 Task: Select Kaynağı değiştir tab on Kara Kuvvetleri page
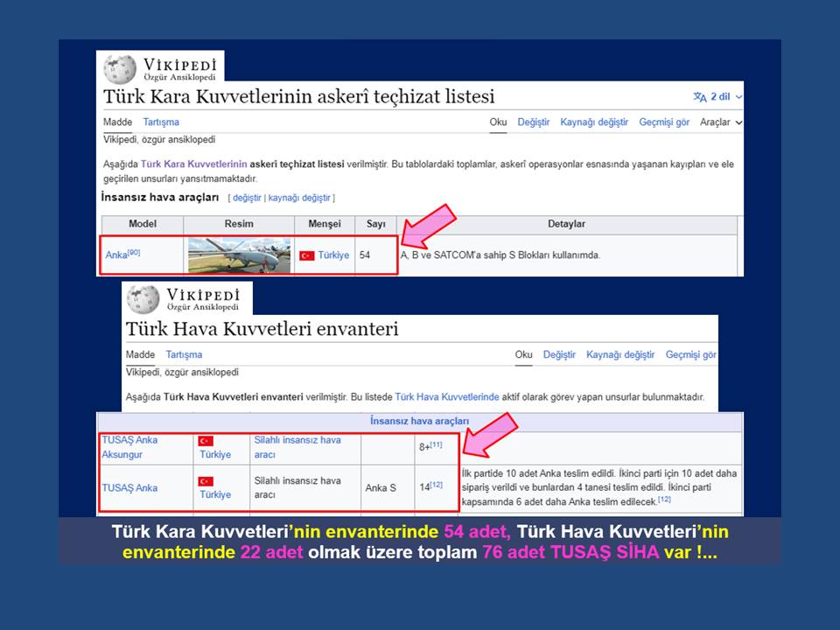click(x=593, y=122)
